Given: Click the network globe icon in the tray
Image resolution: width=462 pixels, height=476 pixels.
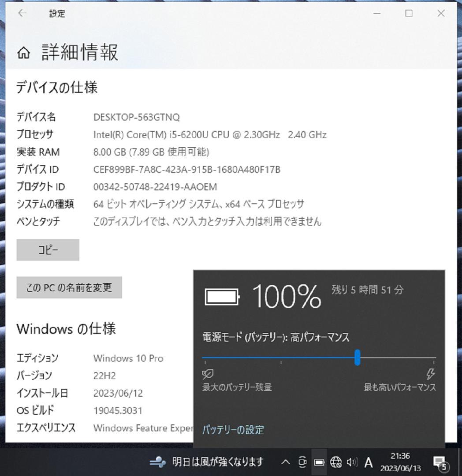Looking at the screenshot, I should (x=336, y=462).
